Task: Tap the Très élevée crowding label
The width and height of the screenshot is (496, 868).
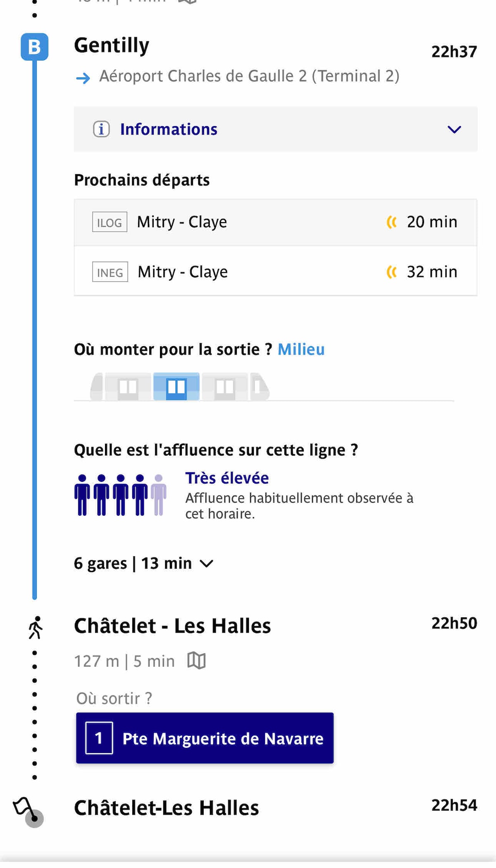Action: point(227,478)
